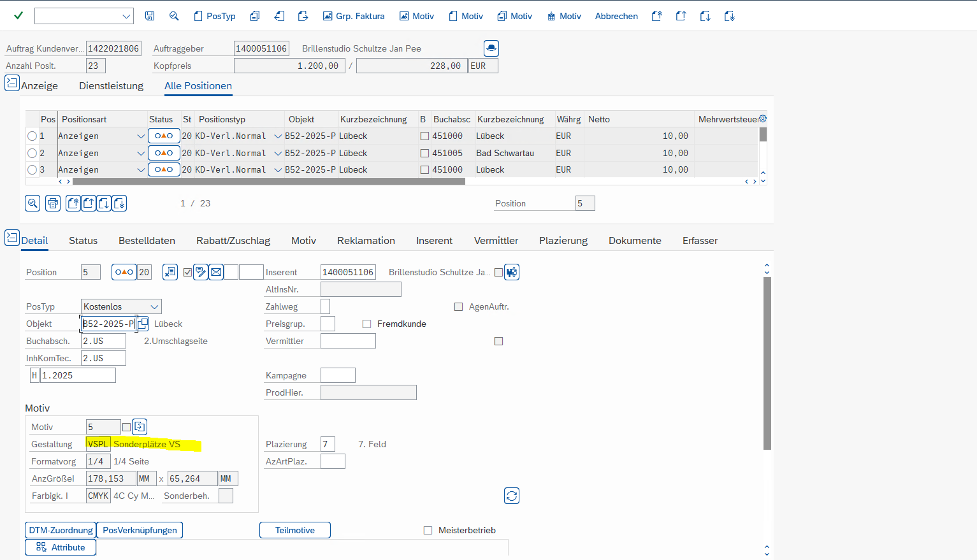The width and height of the screenshot is (977, 560).
Task: Click the status icon in row 1
Action: click(x=164, y=136)
